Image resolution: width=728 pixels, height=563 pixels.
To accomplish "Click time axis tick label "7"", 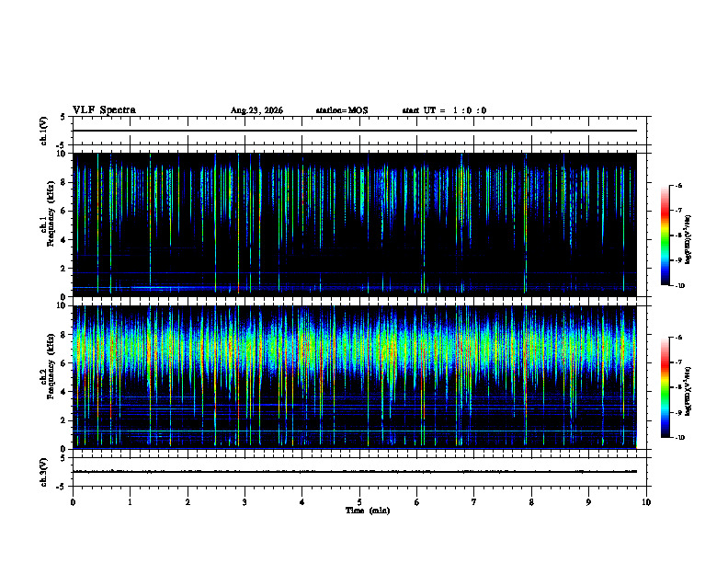I will (x=474, y=502).
